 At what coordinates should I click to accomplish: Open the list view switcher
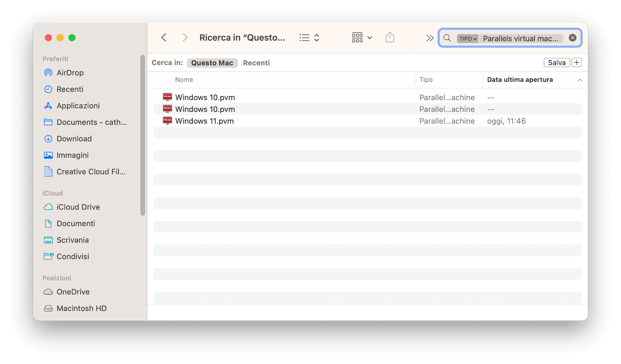309,38
